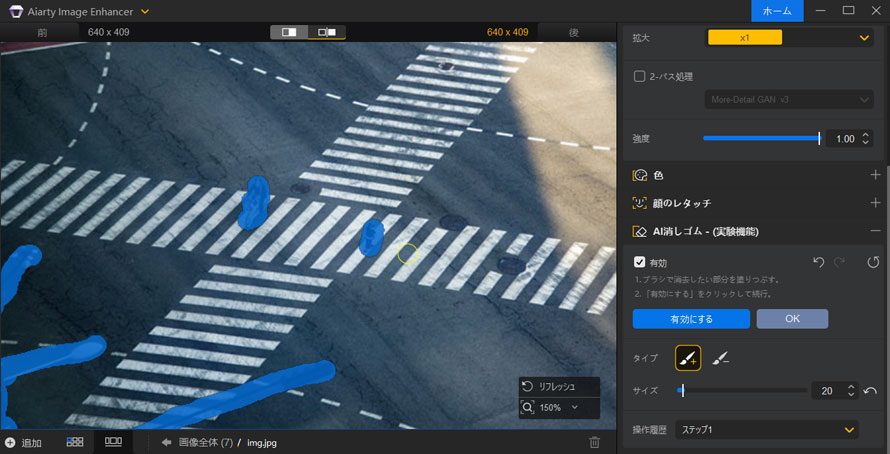Select the 後 tab label
The image size is (890, 454).
click(574, 32)
